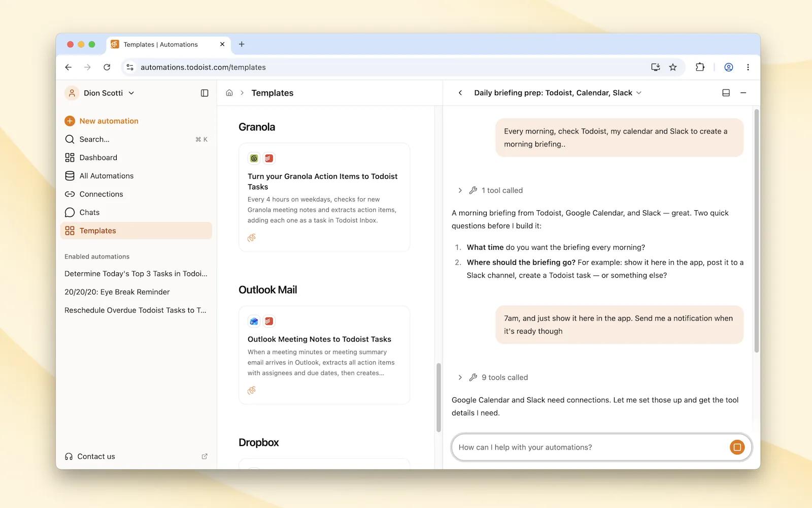Toggle the chat panel layout icon
The width and height of the screenshot is (812, 508).
click(726, 93)
